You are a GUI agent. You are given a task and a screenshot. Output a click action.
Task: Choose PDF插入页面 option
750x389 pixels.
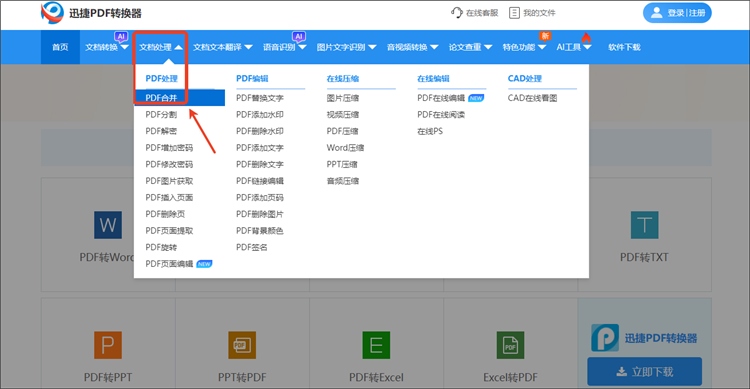pos(169,198)
